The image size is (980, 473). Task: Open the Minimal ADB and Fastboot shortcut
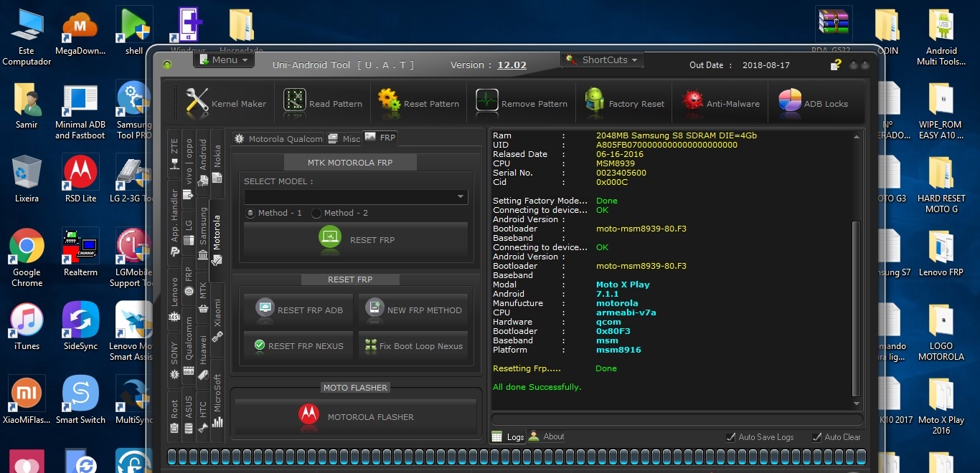pyautogui.click(x=80, y=111)
